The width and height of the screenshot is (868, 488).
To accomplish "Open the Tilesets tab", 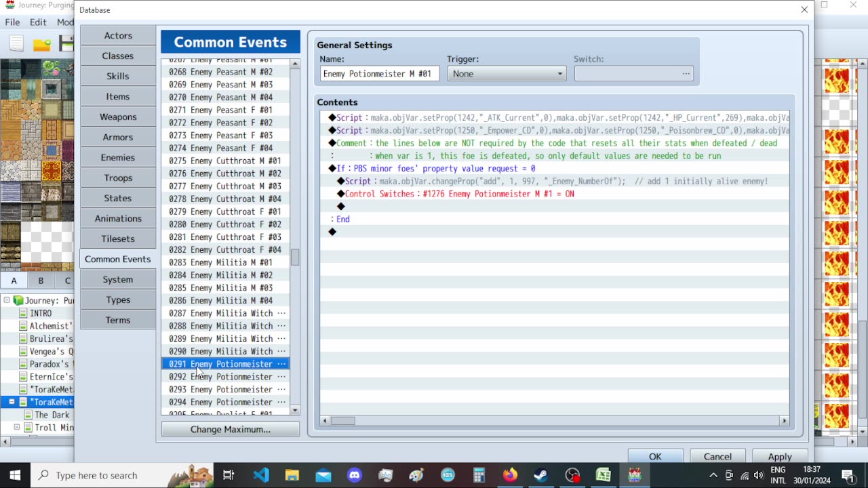I will coord(118,239).
